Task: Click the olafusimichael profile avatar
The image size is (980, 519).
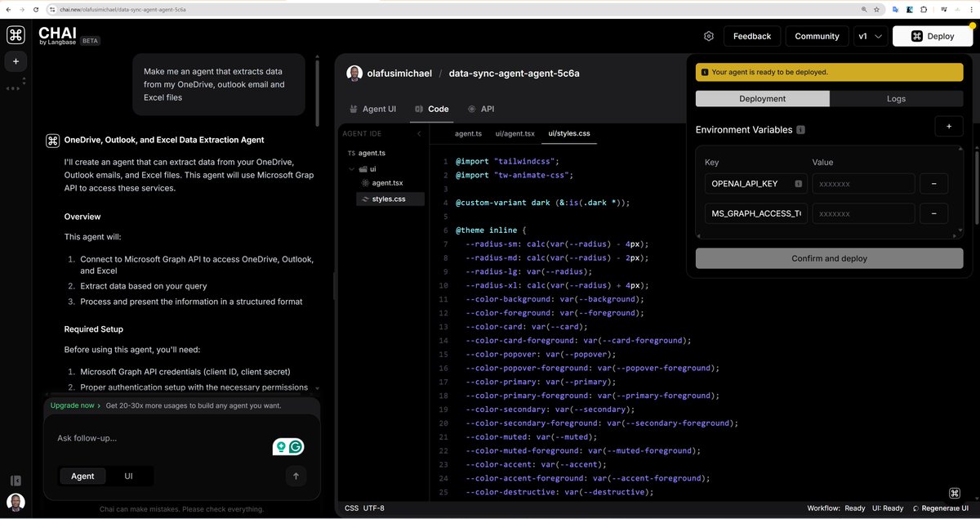Action: [x=354, y=73]
